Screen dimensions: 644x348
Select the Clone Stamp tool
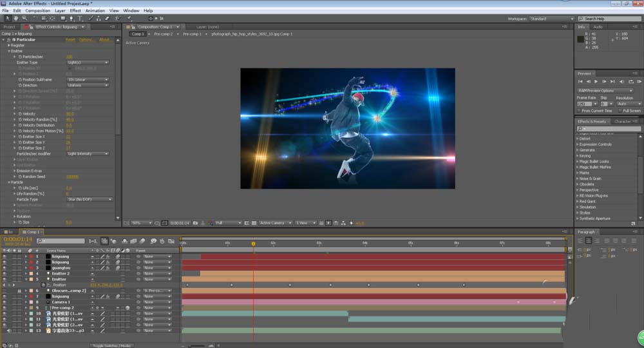pyautogui.click(x=99, y=19)
